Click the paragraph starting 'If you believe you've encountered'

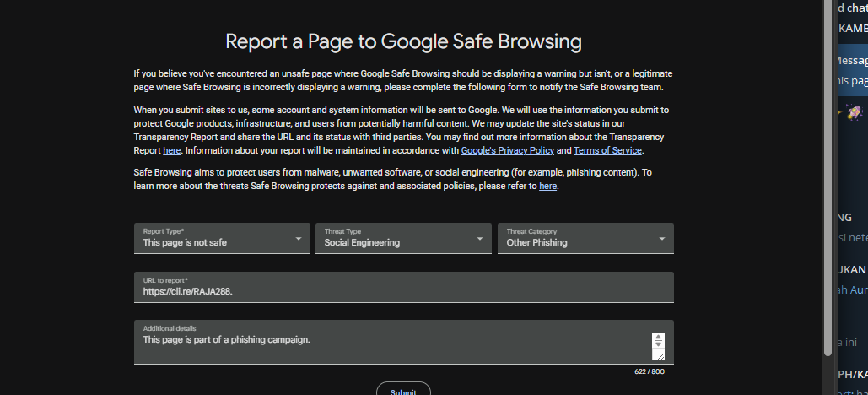tap(403, 80)
